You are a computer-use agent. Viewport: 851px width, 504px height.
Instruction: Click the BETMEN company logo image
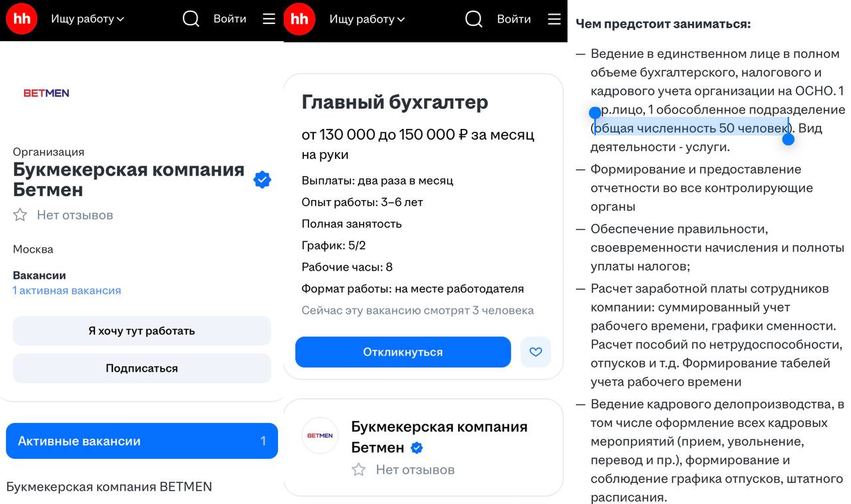pos(46,92)
